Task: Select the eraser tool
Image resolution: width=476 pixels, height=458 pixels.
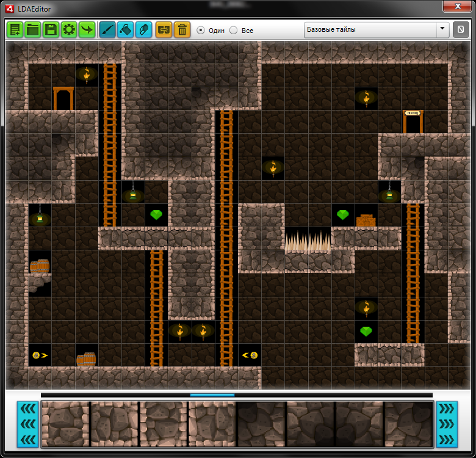Action: [143, 29]
